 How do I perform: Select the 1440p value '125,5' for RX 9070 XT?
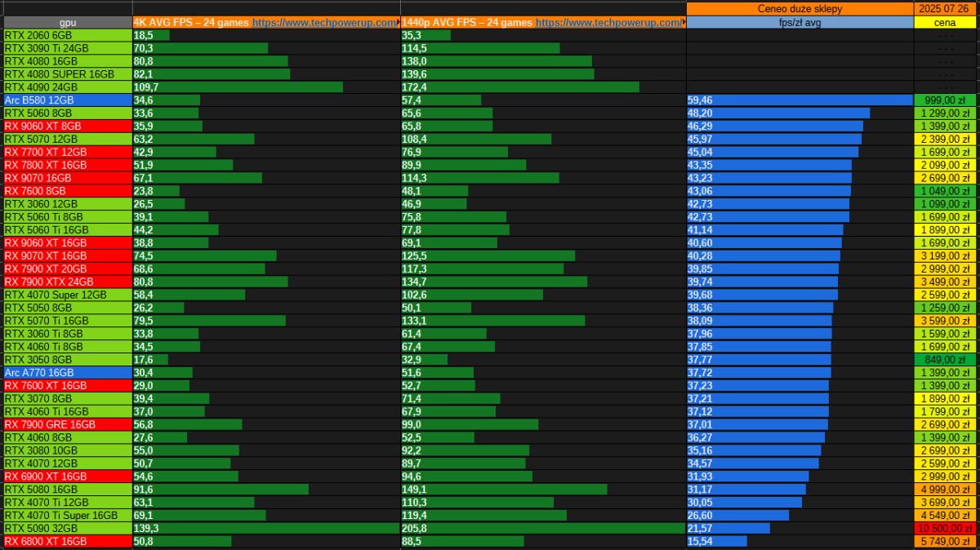(x=414, y=255)
